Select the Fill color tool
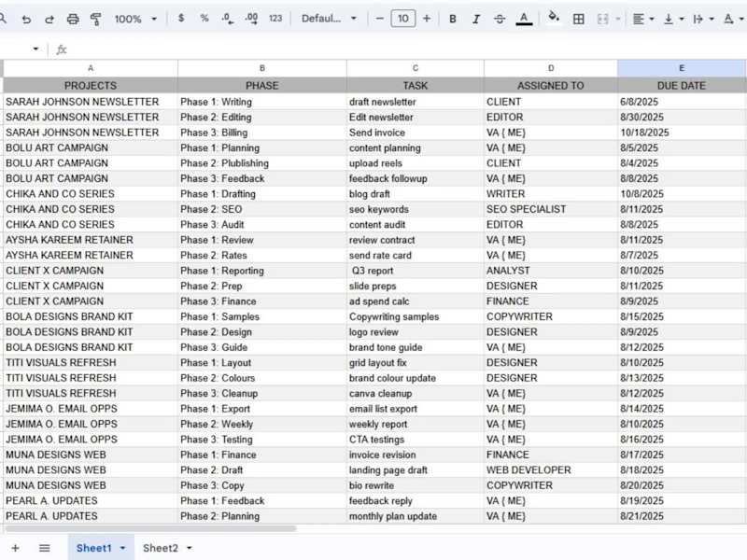This screenshot has width=747, height=560. pyautogui.click(x=555, y=18)
